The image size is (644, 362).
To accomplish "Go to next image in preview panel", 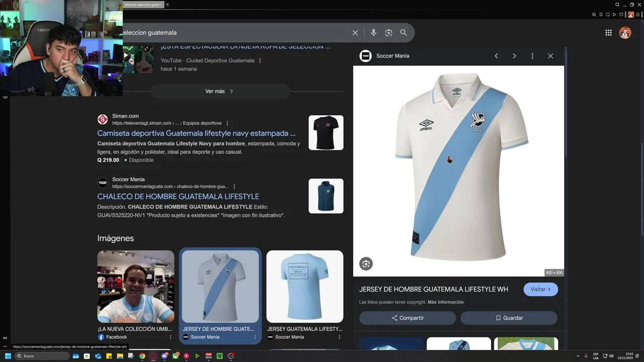I will pyautogui.click(x=514, y=56).
